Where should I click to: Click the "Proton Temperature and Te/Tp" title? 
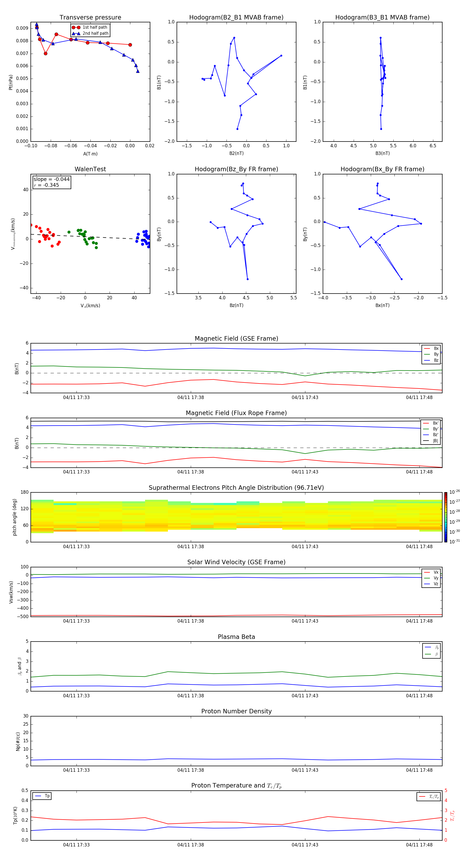pyautogui.click(x=236, y=786)
